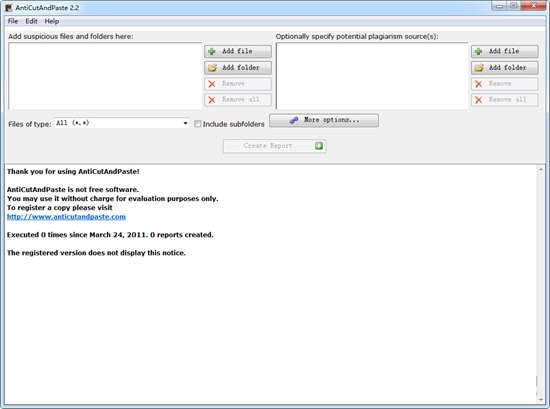Click the green arrow icon on Create Report
The width and height of the screenshot is (550, 409).
pyautogui.click(x=318, y=146)
